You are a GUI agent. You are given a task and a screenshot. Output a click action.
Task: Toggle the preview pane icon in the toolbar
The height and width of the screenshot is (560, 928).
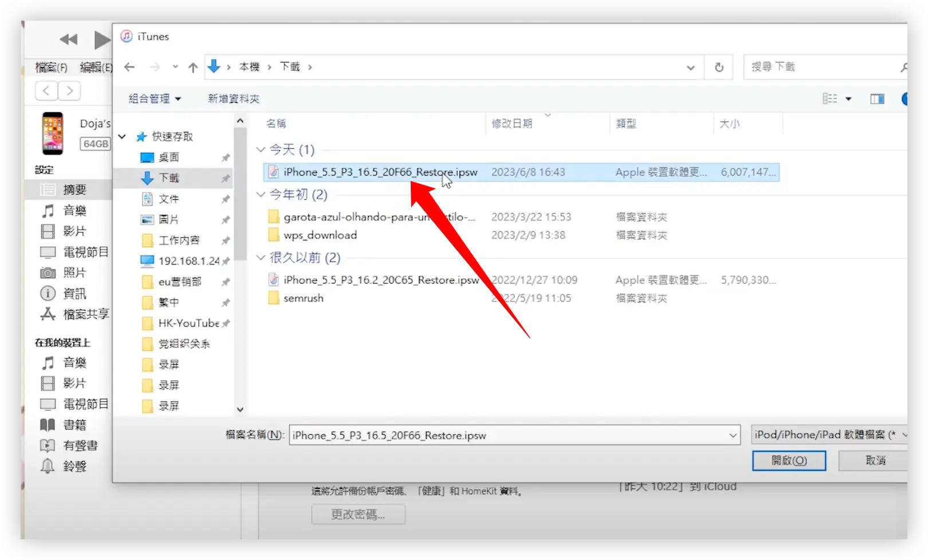tap(877, 98)
